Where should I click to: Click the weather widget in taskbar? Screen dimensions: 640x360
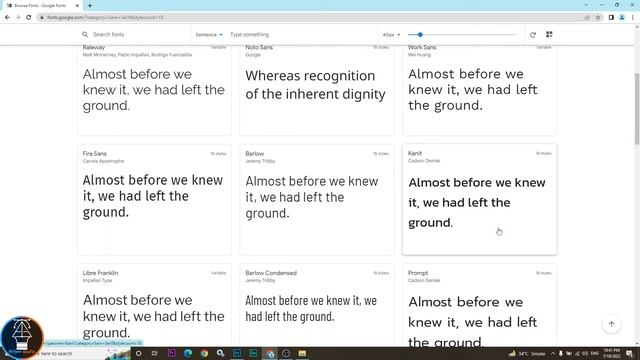(x=527, y=353)
